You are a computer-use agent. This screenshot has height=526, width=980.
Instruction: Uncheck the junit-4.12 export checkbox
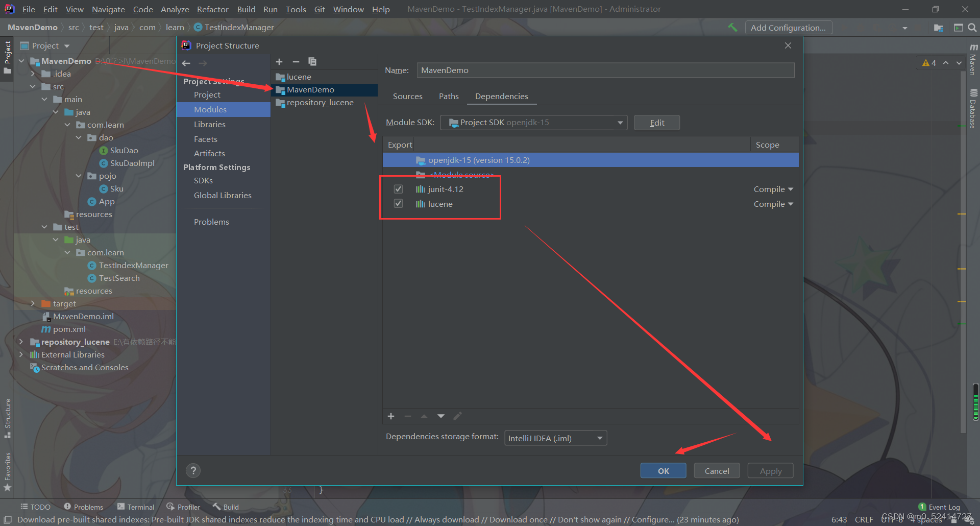point(398,188)
